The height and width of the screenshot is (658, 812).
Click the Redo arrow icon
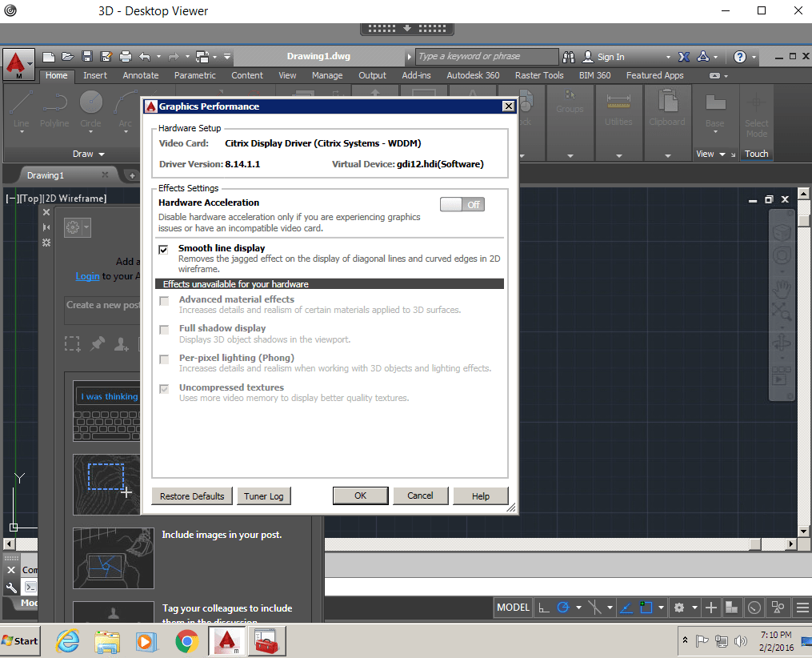coord(174,57)
